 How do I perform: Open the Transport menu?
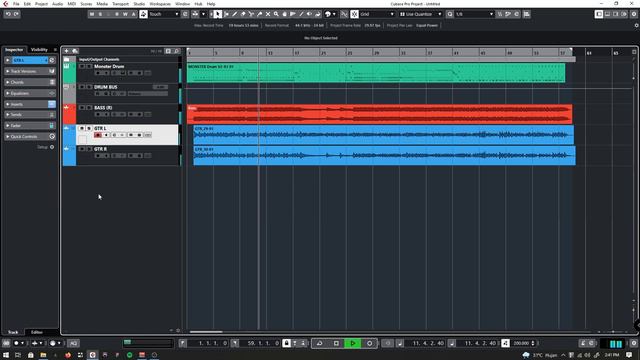pos(120,4)
